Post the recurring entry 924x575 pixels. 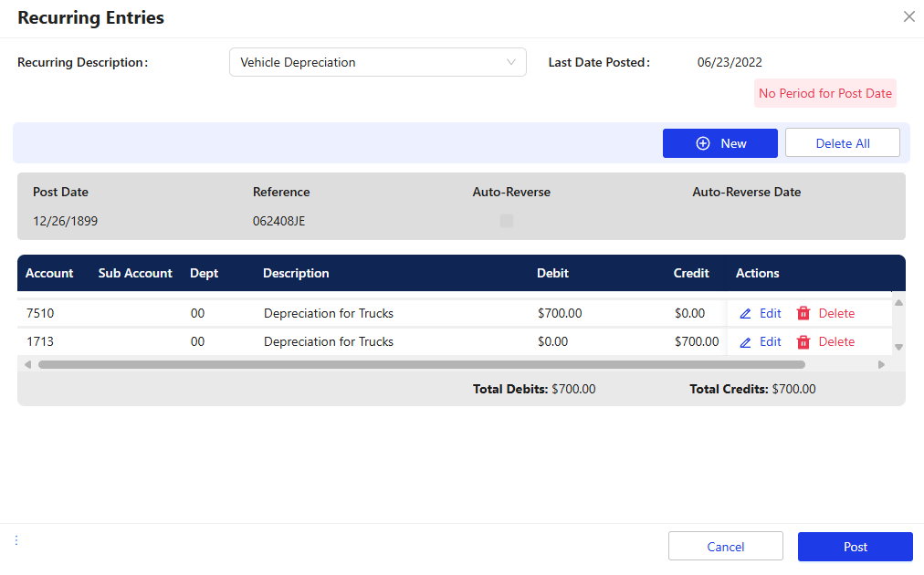coord(855,547)
